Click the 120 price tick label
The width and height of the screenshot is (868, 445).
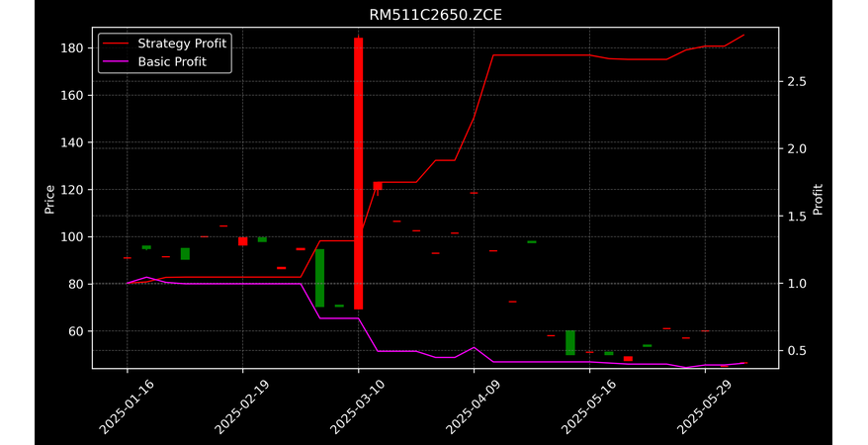click(x=72, y=190)
